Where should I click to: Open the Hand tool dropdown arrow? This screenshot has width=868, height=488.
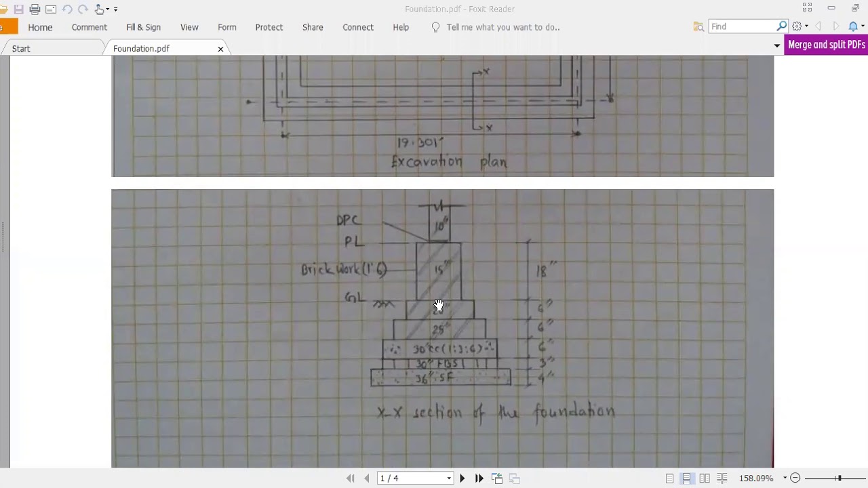coord(107,9)
